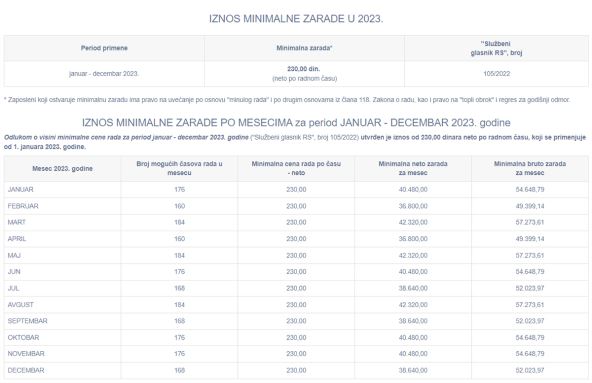Click gross wage 57.273,61 in AVGUST row

pos(530,304)
